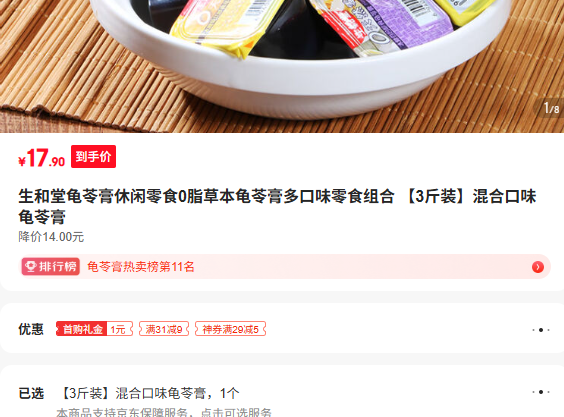564x417 pixels.
Task: Click the yellow jelly package in bowl
Action: (225, 26)
